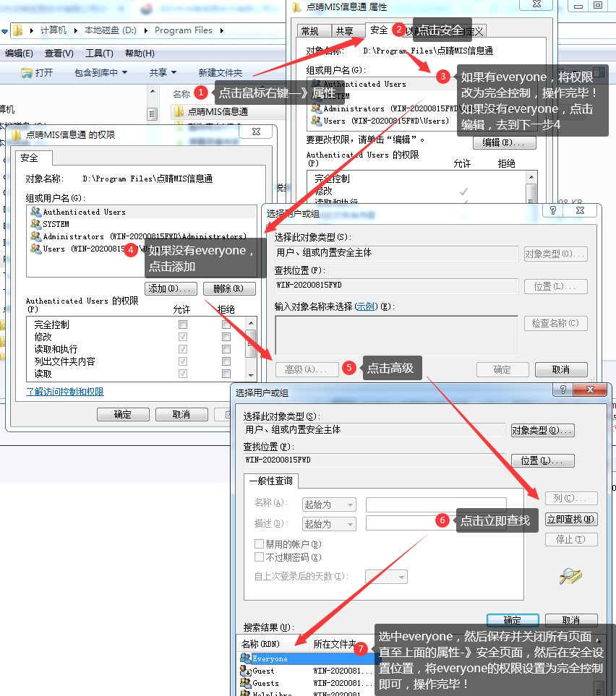Screen dimensions: 616x696
Task: Click the folder icon in Explorer address bar
Action: click(18, 30)
